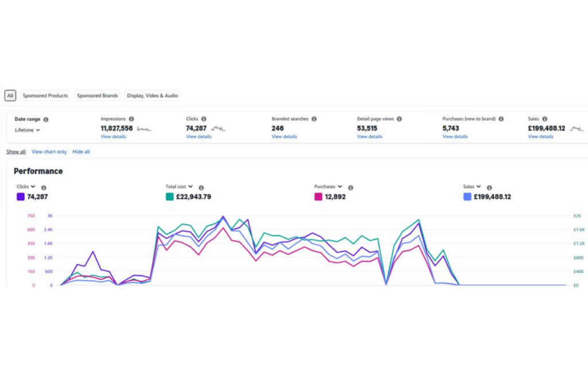This screenshot has width=588, height=371.
Task: Click info icon by Purchases chart dropdown
Action: click(x=350, y=188)
